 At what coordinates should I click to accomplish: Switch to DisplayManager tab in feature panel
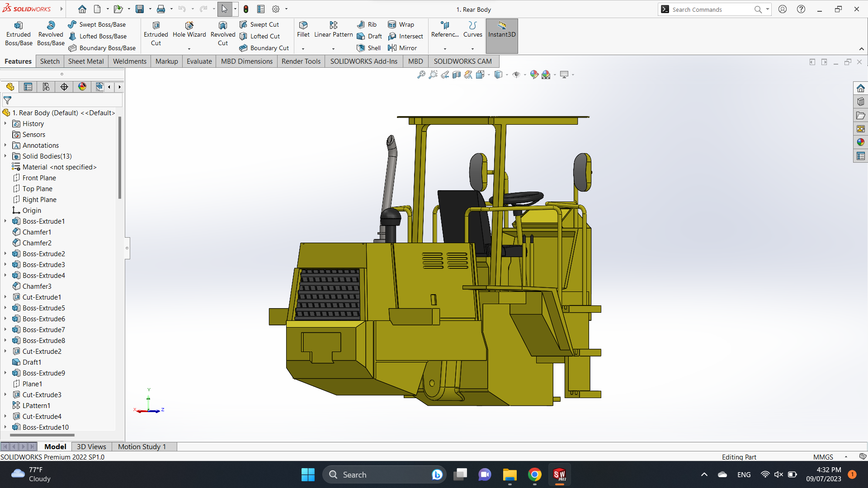(x=82, y=87)
